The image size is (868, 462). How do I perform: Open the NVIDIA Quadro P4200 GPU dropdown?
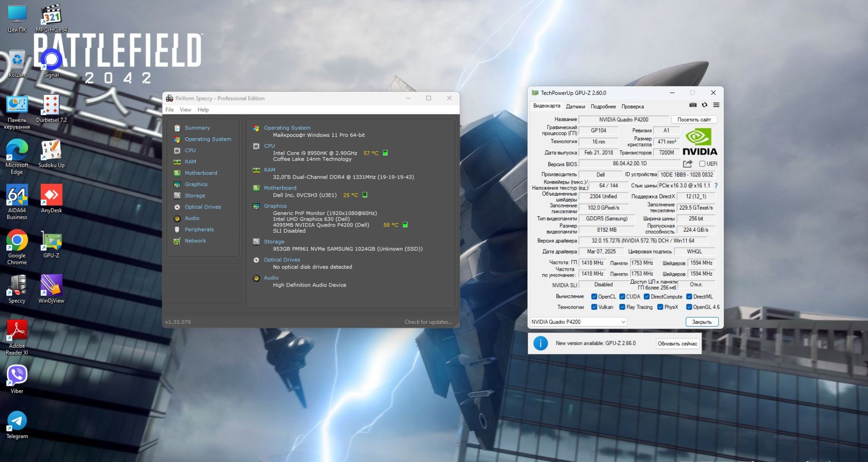point(578,322)
